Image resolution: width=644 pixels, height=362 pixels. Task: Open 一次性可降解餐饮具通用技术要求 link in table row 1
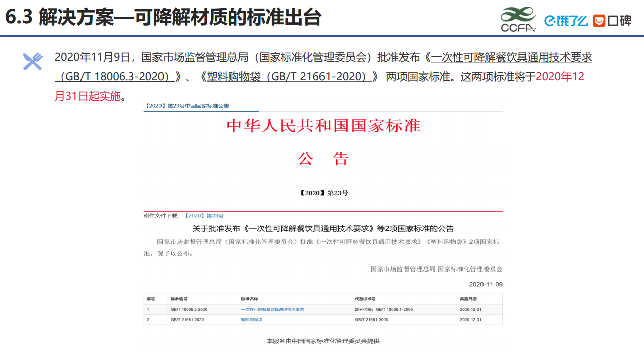click(272, 309)
